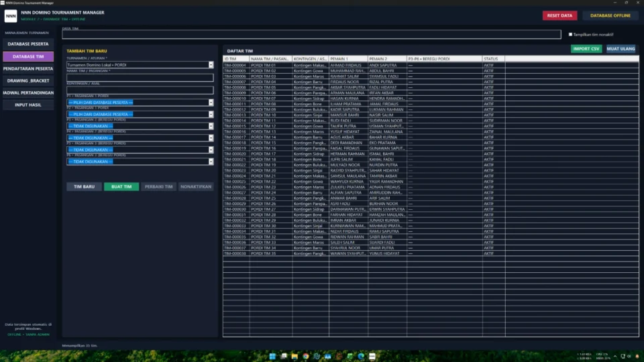Open File Explorer from taskbar

pyautogui.click(x=294, y=356)
